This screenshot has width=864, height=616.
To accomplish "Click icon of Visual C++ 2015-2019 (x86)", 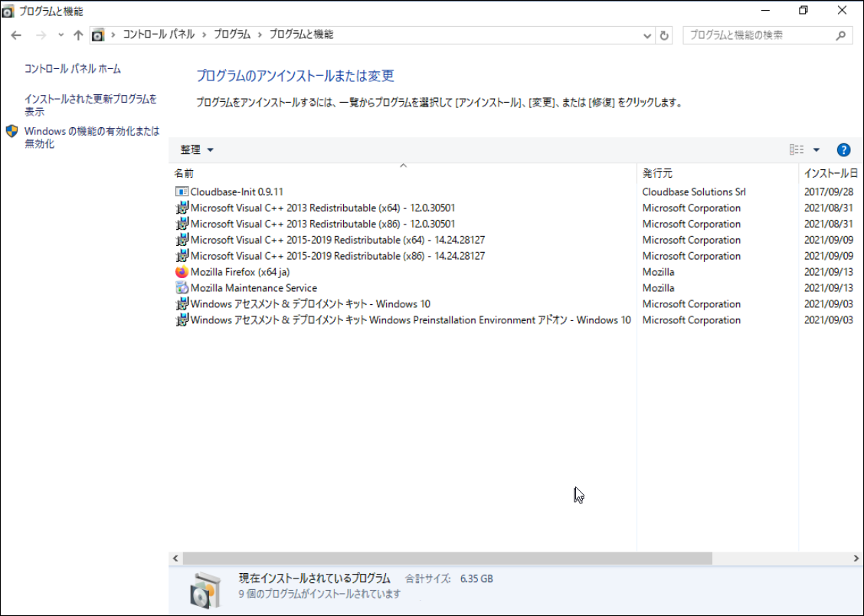I will click(x=182, y=256).
